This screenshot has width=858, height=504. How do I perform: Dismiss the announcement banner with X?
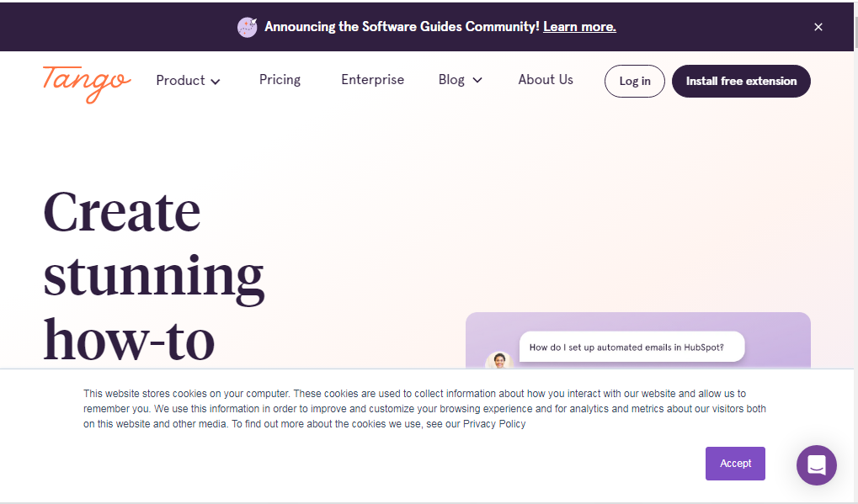click(818, 27)
